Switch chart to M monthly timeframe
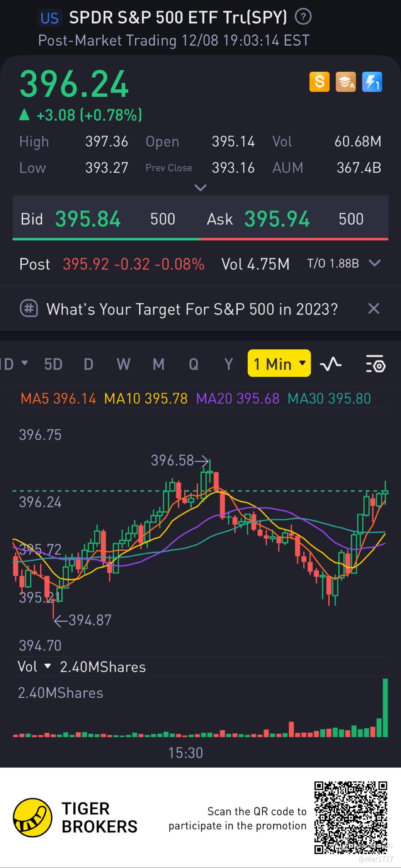This screenshot has height=868, width=401. pos(158,364)
